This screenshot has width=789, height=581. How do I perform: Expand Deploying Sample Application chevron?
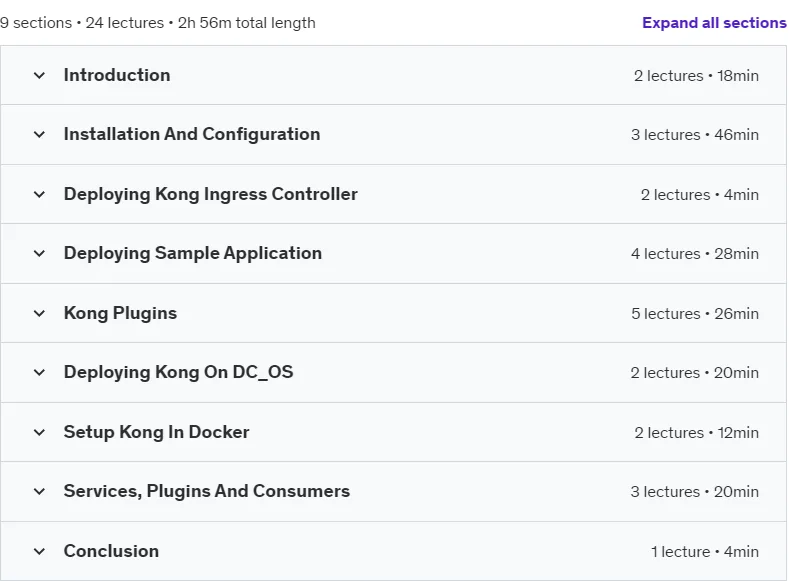pos(39,254)
